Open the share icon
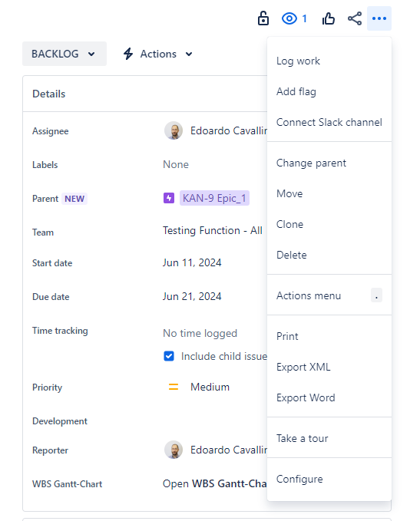The height and width of the screenshot is (521, 420). coord(355,18)
